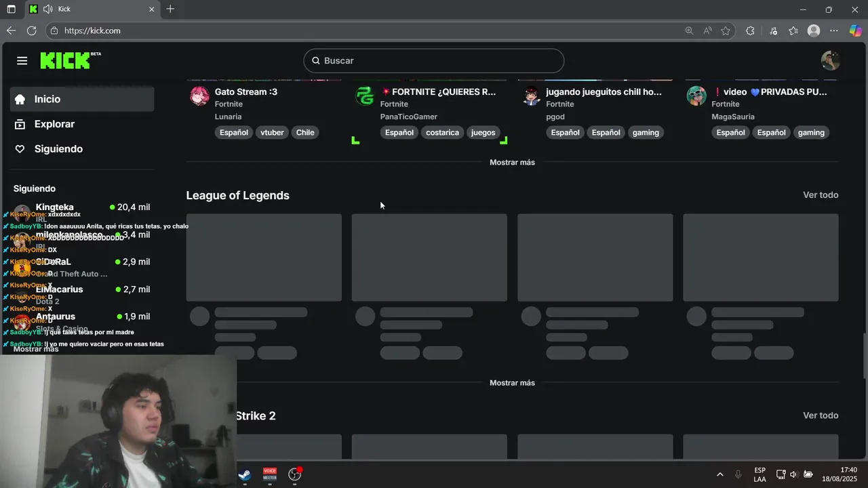View all Counter-Strike 2 streams
Screen dimensions: 868x488
(x=821, y=415)
